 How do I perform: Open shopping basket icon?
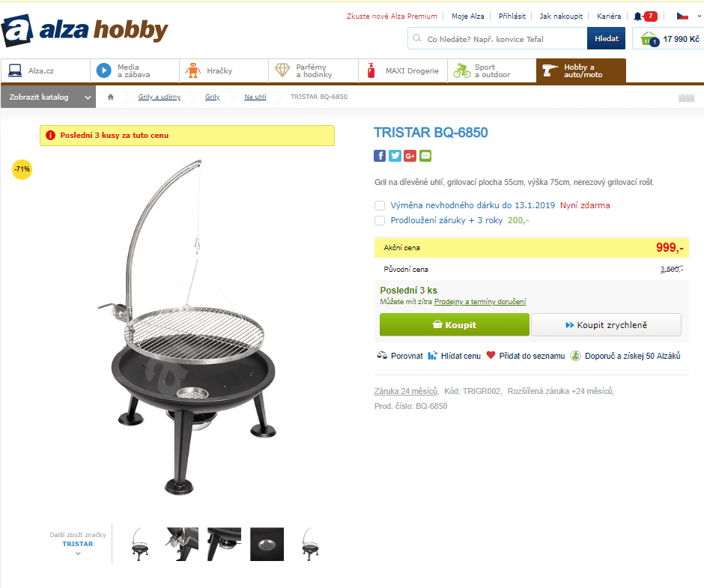(649, 39)
